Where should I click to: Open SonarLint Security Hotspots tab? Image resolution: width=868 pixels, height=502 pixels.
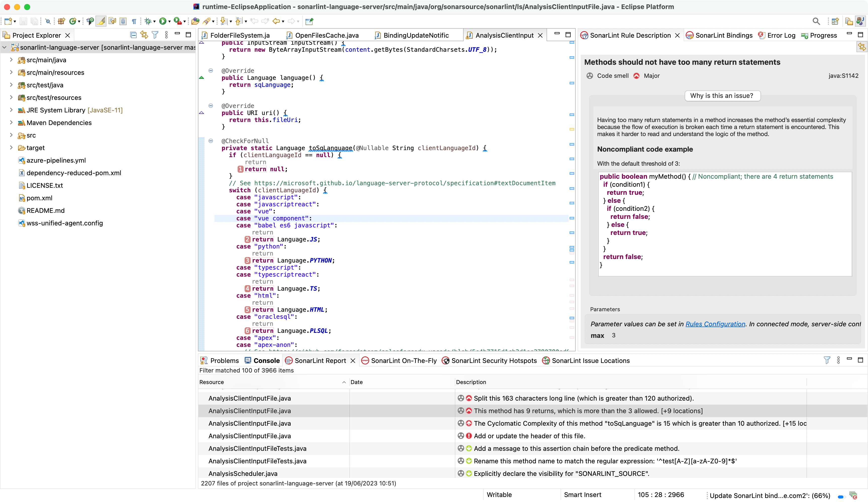[489, 360]
